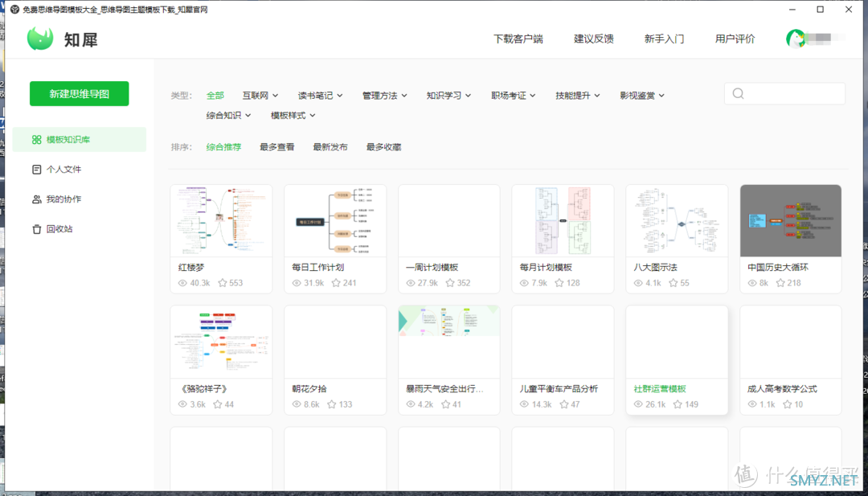This screenshot has height=496, width=868.
Task: Click the 我的协作 people icon
Action: point(36,199)
